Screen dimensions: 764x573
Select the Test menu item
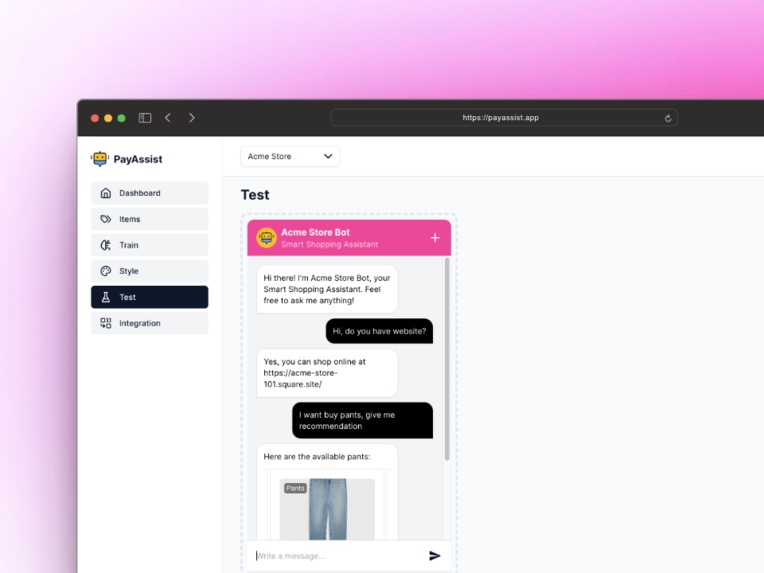coord(150,297)
